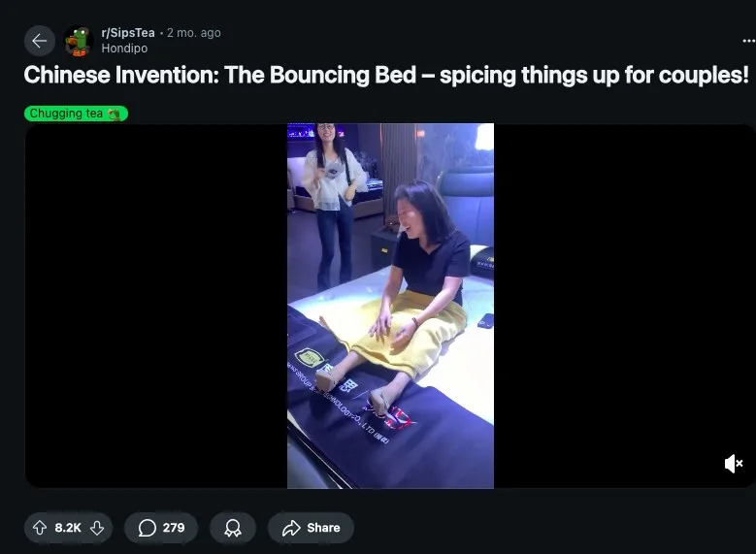Click the 279 comments count

pyautogui.click(x=174, y=528)
